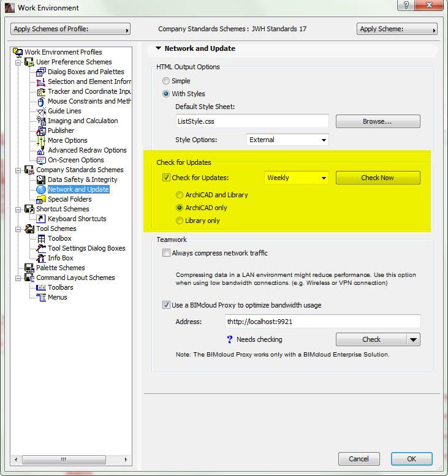Click the Info Box icon
This screenshot has height=476, width=448.
tap(40, 258)
